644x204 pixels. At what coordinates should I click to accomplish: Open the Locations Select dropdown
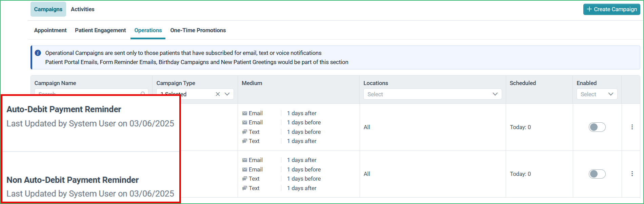point(432,94)
